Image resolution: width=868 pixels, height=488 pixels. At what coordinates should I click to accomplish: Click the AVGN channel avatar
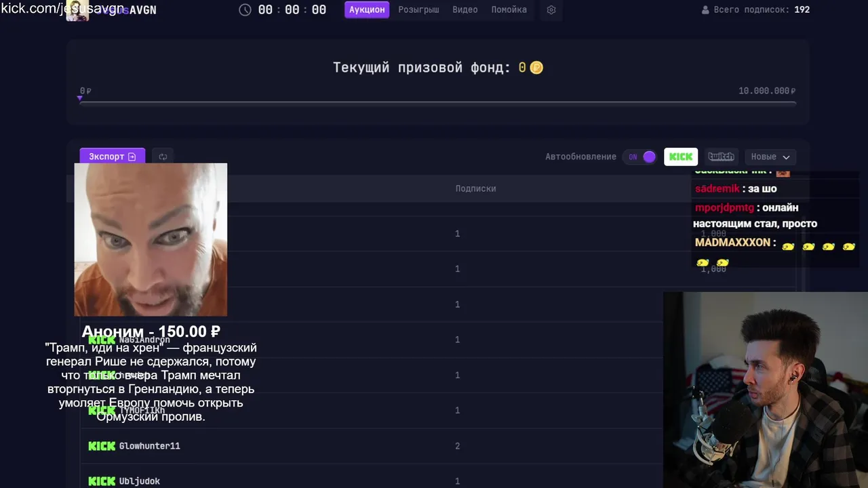click(77, 10)
